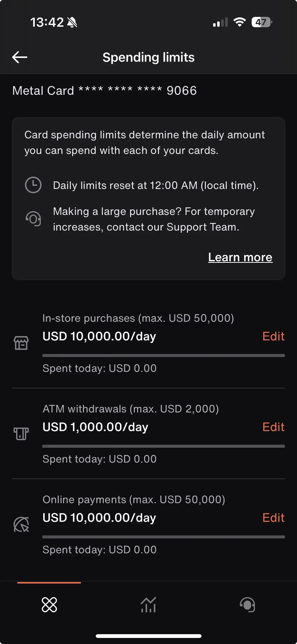This screenshot has height=644, width=297.
Task: Edit the ATM withdrawals limit
Action: (x=273, y=427)
